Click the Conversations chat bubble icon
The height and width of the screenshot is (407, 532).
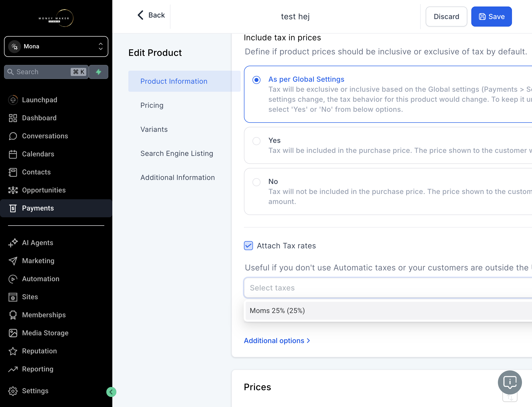(13, 136)
